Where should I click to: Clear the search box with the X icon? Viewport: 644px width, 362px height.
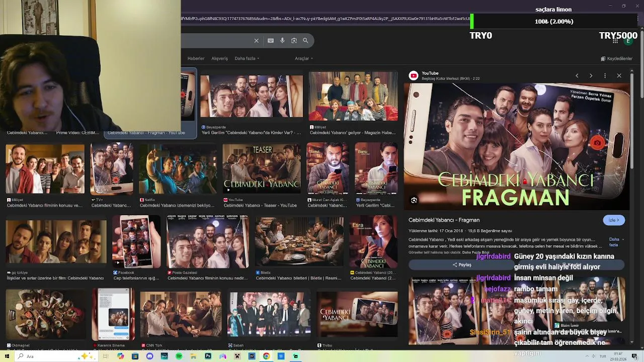pos(256,41)
